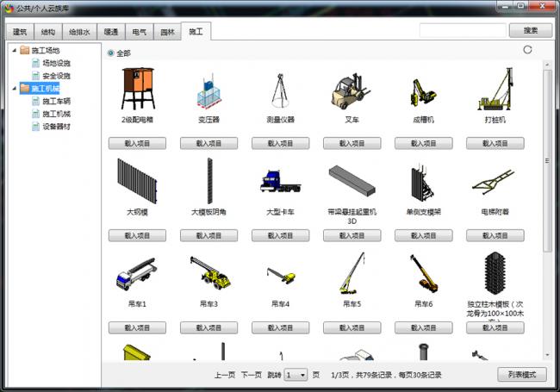The height and width of the screenshot is (392, 560).
Task: Click the 列表模式 list mode button
Action: click(x=522, y=375)
